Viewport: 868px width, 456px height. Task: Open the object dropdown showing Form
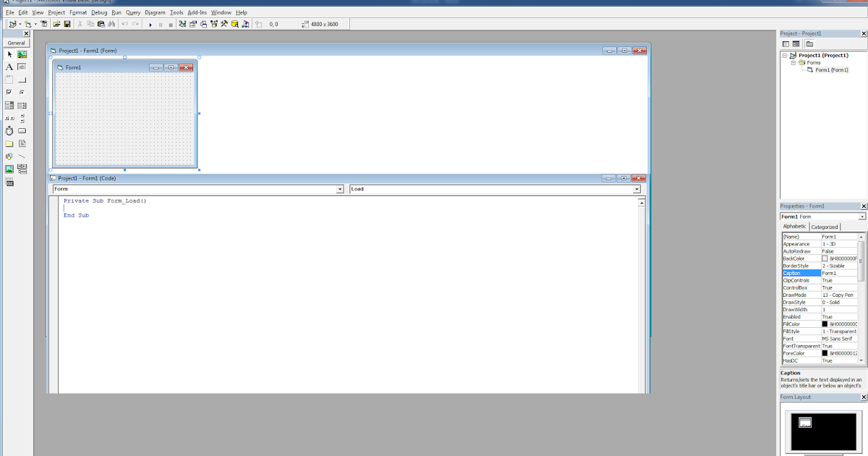tap(339, 189)
